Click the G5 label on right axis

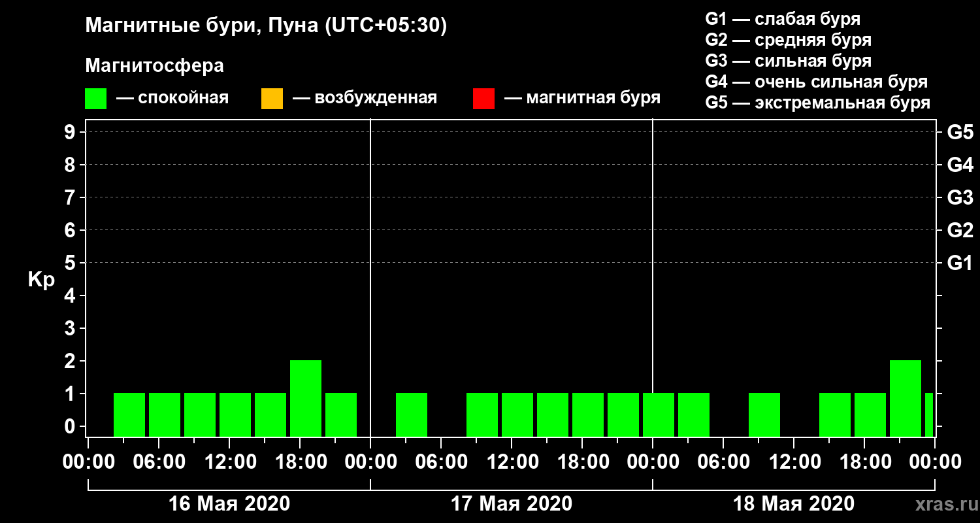960,132
